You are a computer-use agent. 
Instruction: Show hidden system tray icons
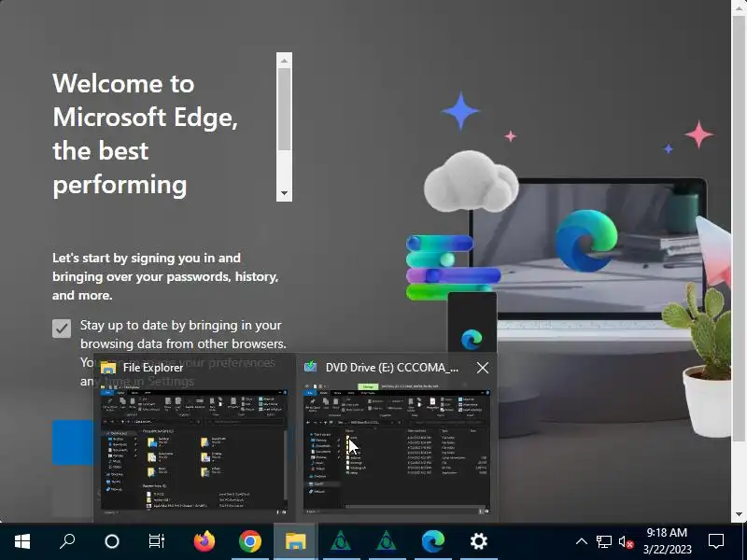(581, 541)
